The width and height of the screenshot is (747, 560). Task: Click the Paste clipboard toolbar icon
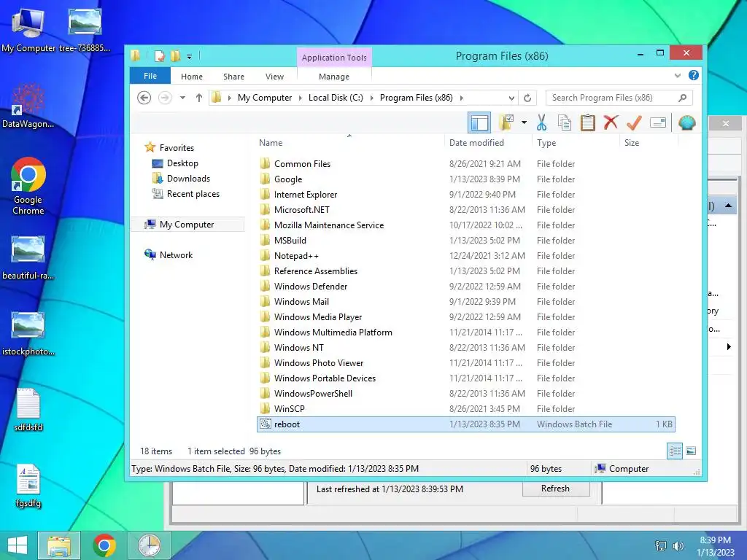pos(587,122)
